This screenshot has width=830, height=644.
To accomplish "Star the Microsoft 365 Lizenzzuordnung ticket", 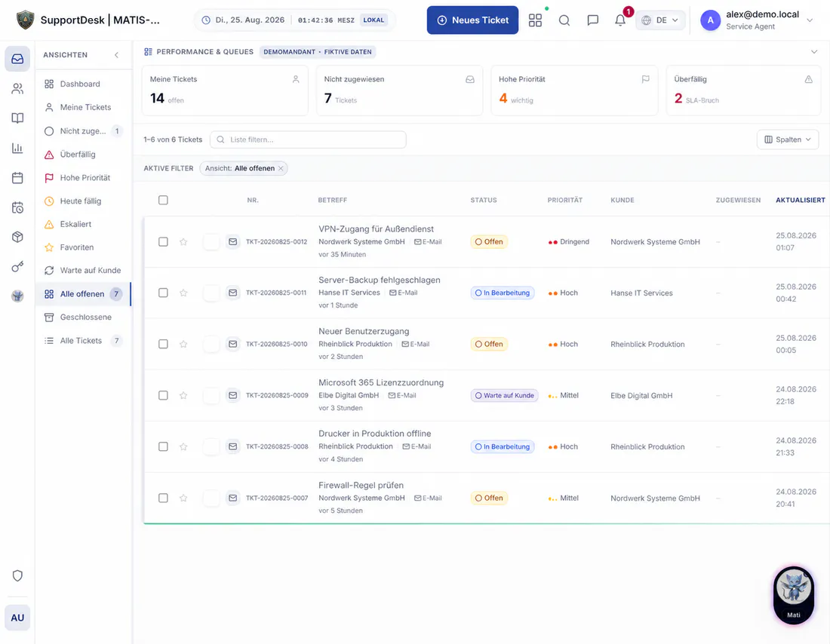I will click(183, 395).
